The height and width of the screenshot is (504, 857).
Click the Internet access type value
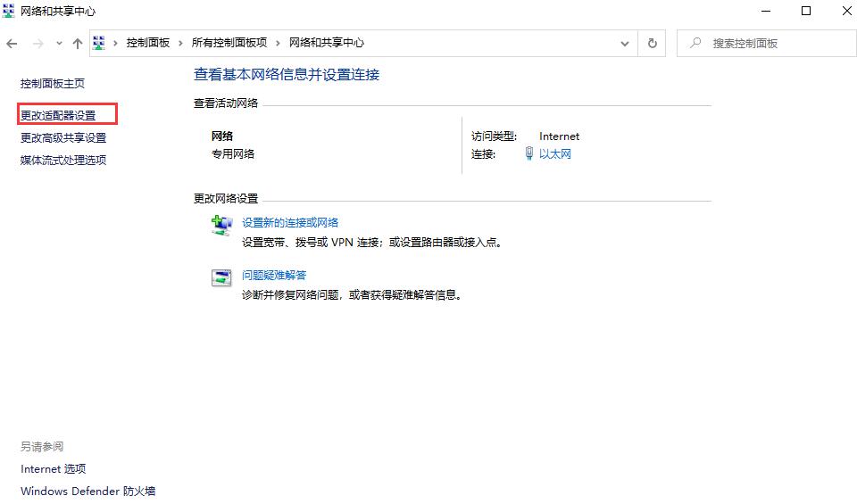coord(559,136)
